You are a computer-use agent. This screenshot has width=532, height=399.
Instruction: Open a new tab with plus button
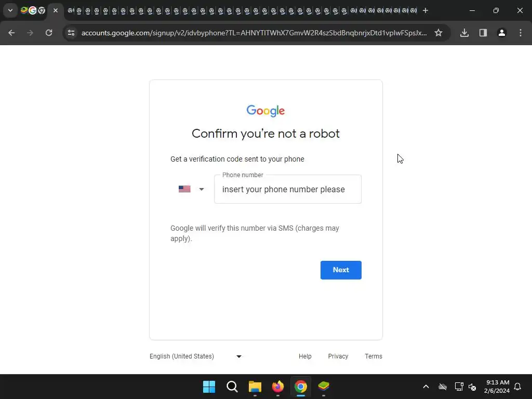click(x=425, y=10)
